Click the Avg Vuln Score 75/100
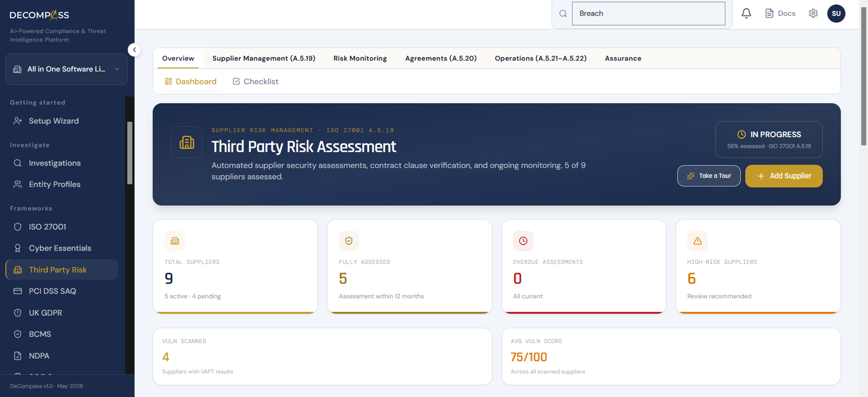The height and width of the screenshot is (397, 868). [529, 357]
